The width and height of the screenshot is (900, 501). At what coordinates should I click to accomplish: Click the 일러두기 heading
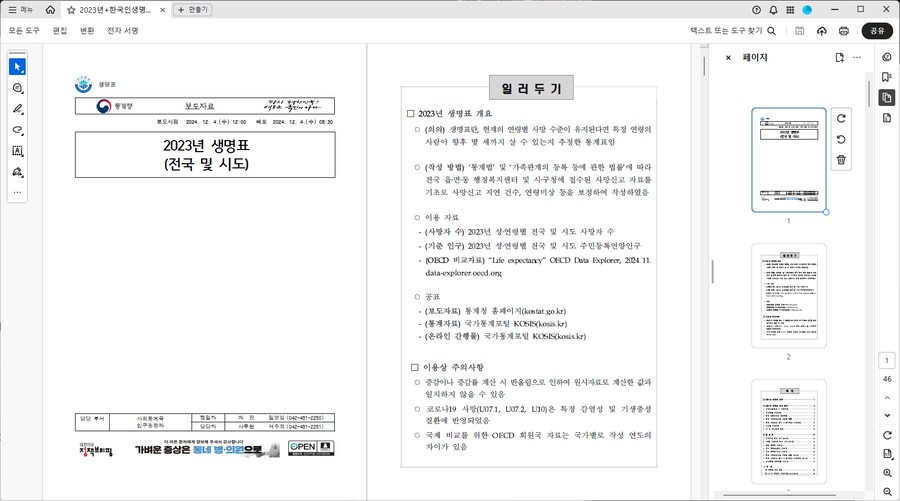(x=532, y=88)
